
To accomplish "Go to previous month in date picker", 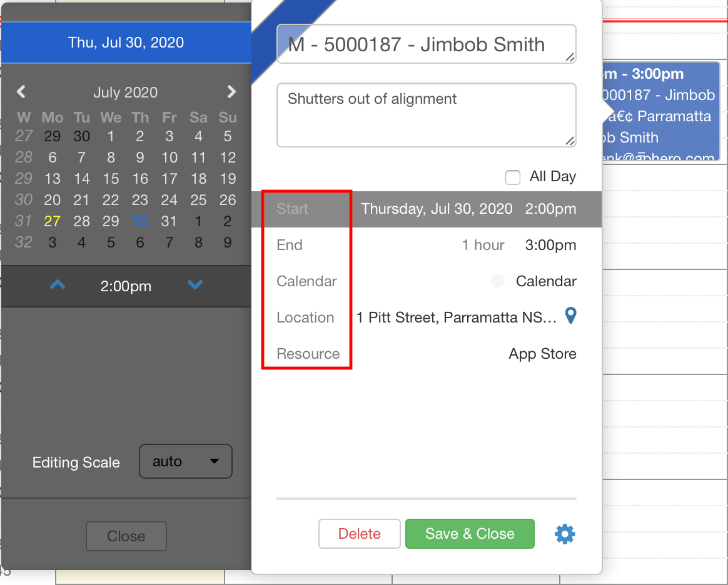I will [21, 92].
